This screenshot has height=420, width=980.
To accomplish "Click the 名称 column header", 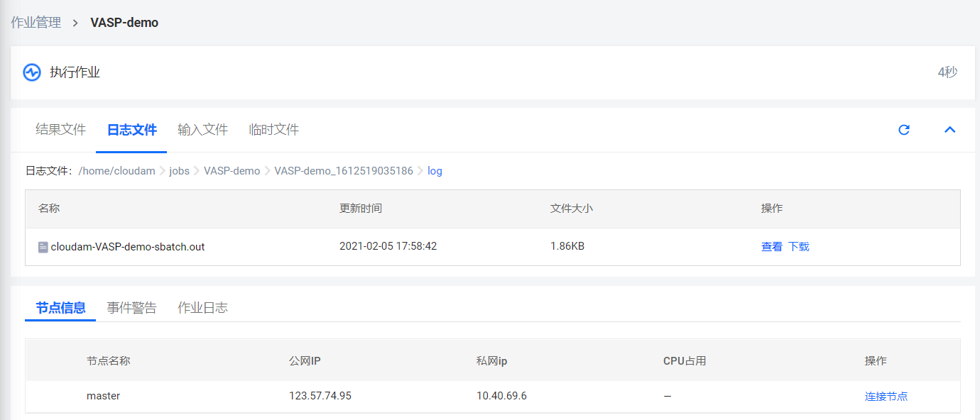I will pyautogui.click(x=49, y=209).
